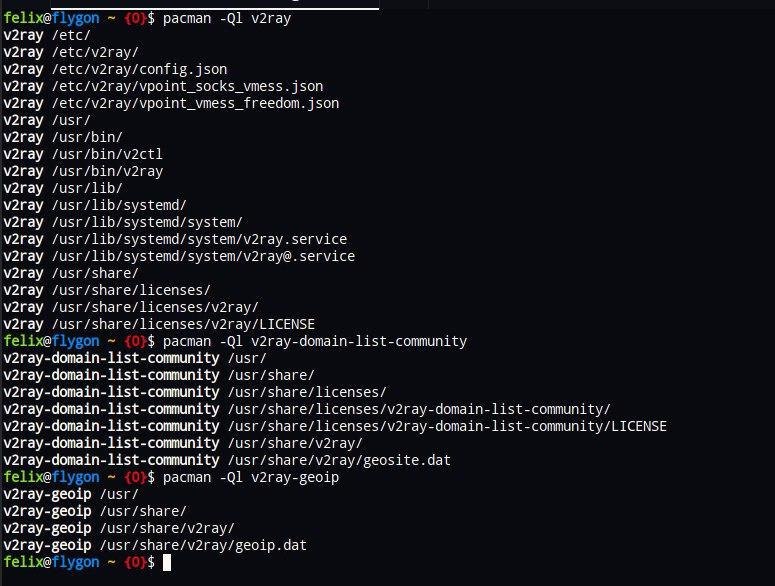
Task: Click the v2ray-domain-list-community/LICENSE path
Action: [447, 426]
